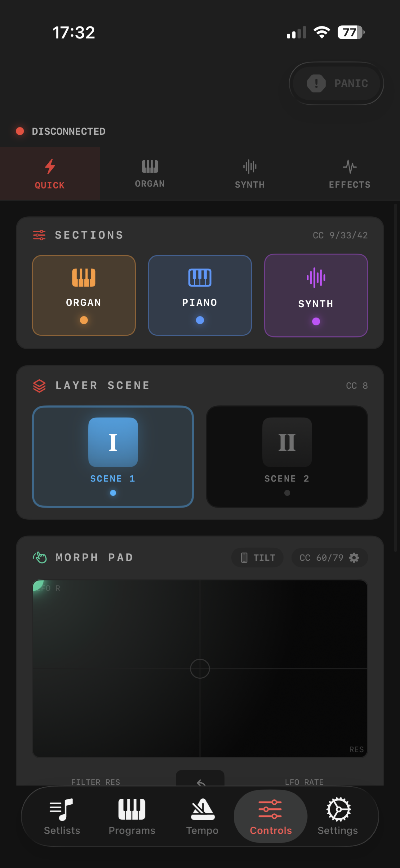Go to the Effects tab
400x868 pixels.
pos(349,174)
